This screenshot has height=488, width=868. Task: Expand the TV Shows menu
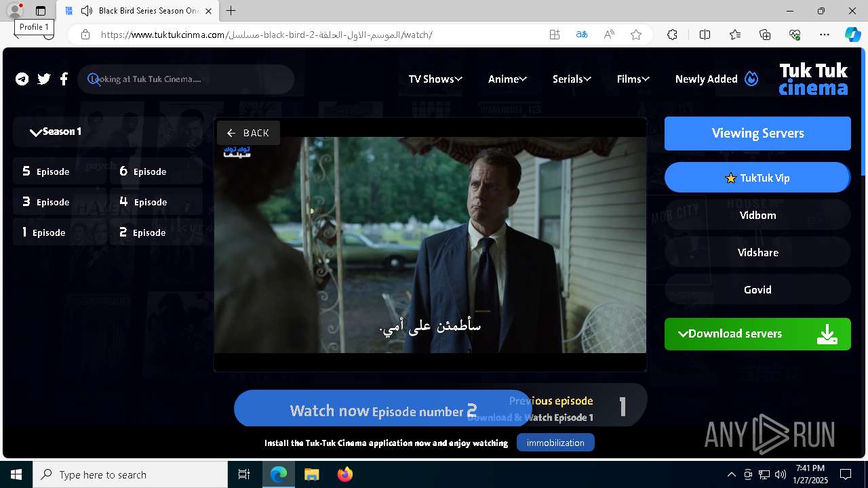[435, 79]
